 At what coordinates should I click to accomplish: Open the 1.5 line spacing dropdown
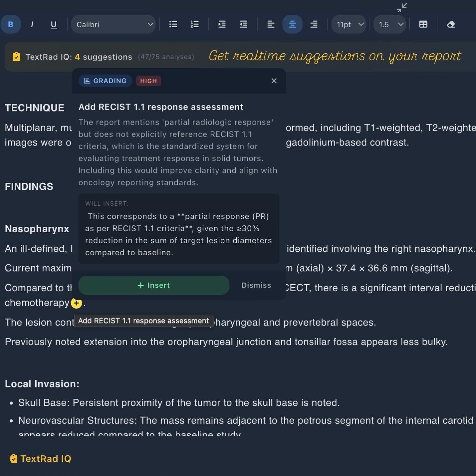pos(389,24)
